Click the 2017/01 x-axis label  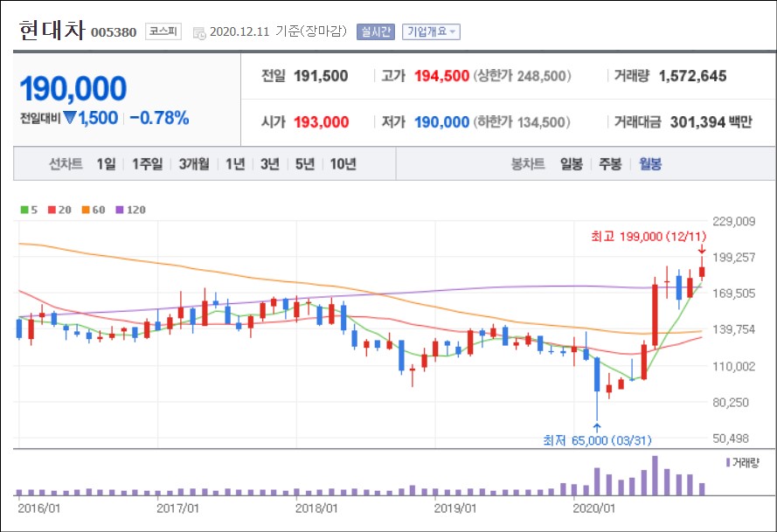(177, 508)
